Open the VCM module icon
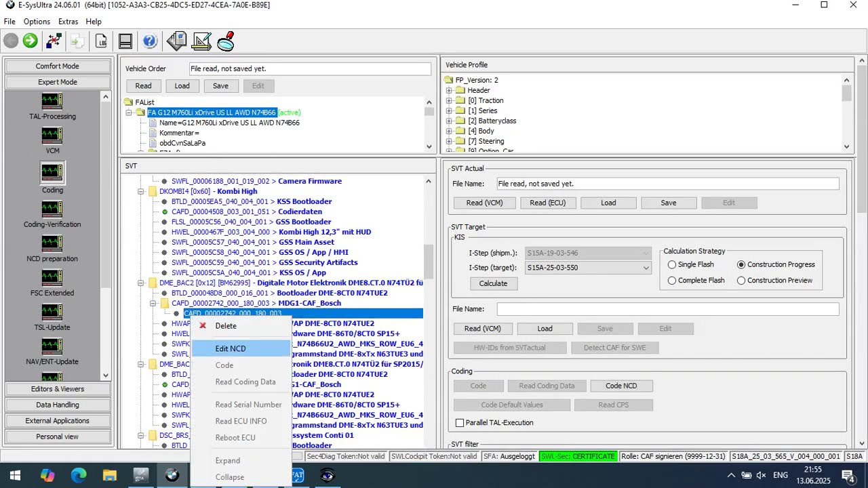868x488 pixels. (52, 136)
